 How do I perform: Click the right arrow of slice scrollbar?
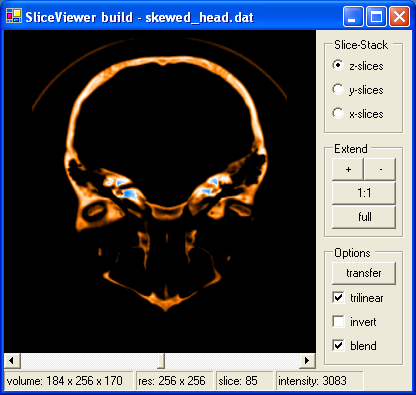(x=307, y=360)
